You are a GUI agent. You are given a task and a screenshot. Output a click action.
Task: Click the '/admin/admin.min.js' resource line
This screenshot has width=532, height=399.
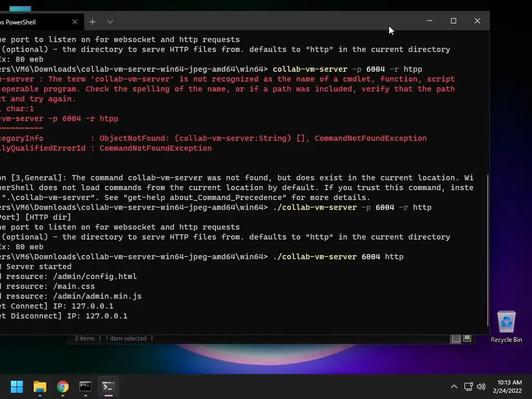[x=71, y=296]
